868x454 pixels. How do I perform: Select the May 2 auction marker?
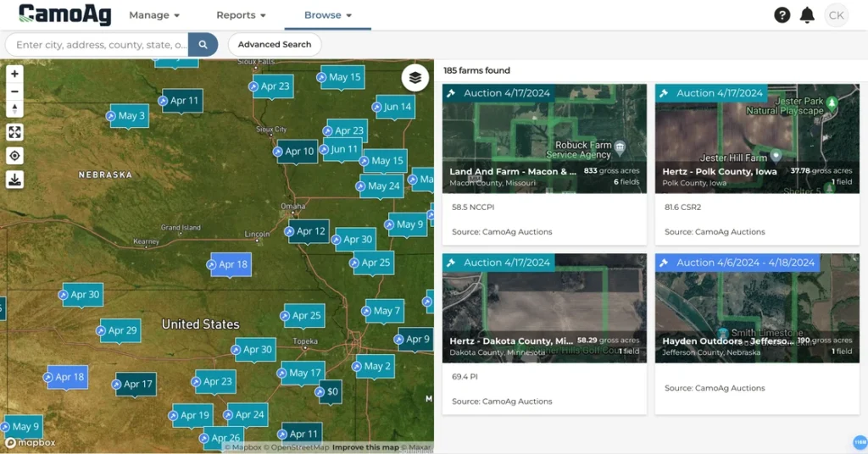[374, 367]
